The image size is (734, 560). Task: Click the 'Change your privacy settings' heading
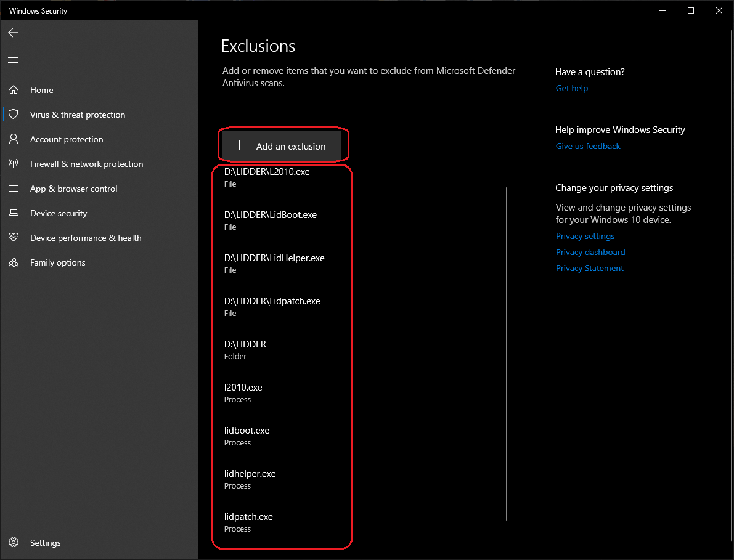[x=614, y=188]
